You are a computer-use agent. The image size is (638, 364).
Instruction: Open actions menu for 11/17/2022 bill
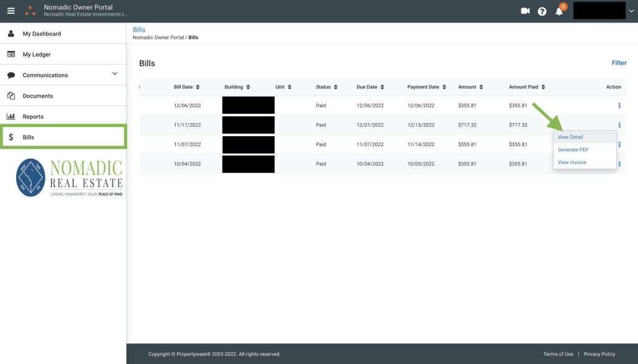coord(619,125)
